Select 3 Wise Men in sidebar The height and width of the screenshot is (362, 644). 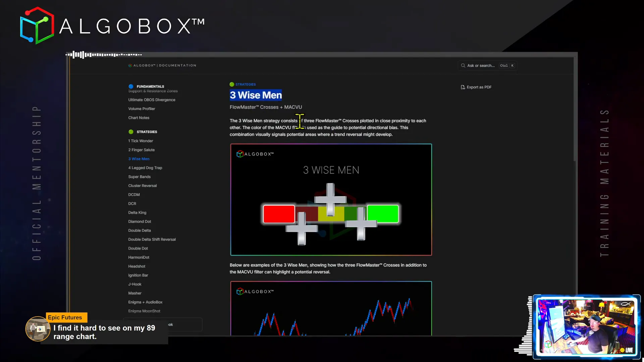click(x=139, y=159)
